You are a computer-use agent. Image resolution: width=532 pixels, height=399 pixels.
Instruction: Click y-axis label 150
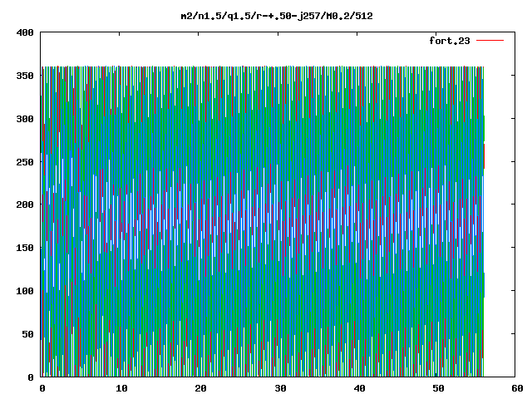tap(25, 248)
